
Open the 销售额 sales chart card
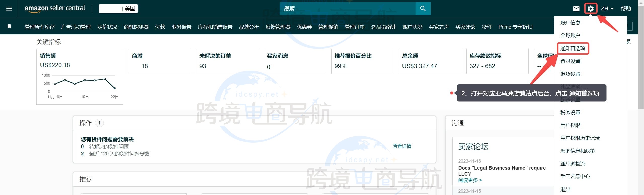coord(80,76)
